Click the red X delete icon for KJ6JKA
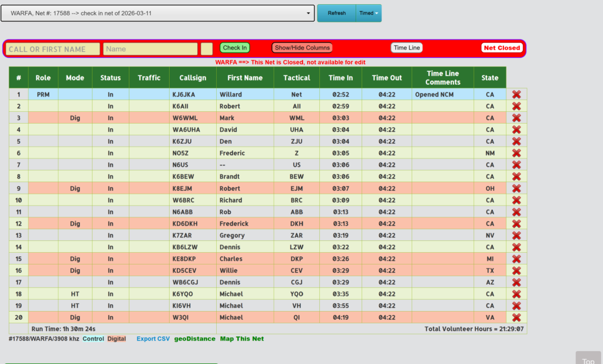 tap(516, 94)
